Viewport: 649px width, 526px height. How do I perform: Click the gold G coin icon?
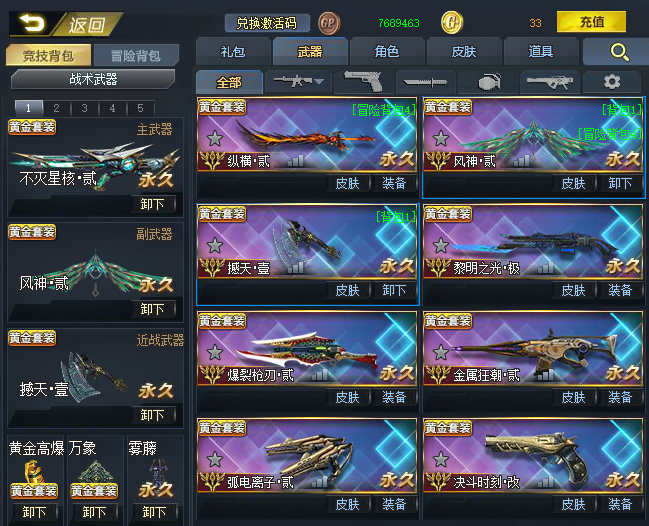[x=452, y=23]
